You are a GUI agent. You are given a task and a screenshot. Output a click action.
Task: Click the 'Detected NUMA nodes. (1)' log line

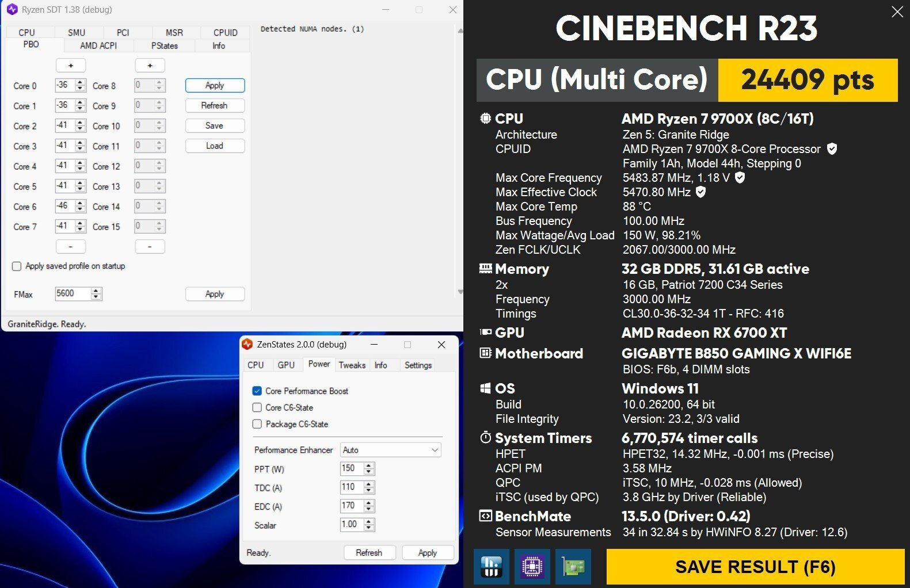point(312,29)
